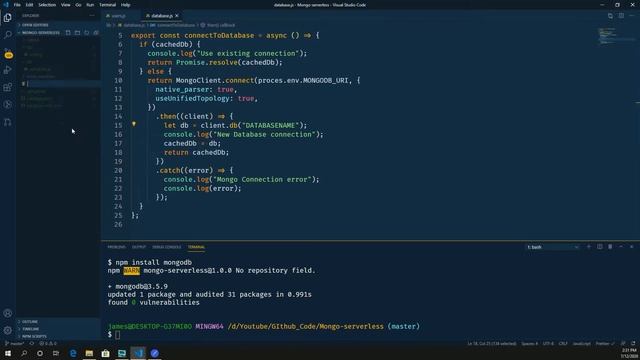Close the database.js editor tab

[177, 16]
